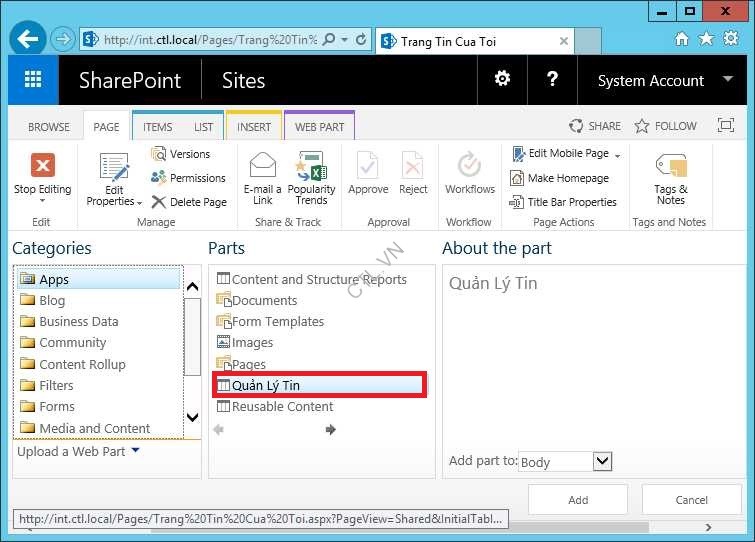Click the Stop Editing icon
Screen dimensions: 755x542
[42, 165]
